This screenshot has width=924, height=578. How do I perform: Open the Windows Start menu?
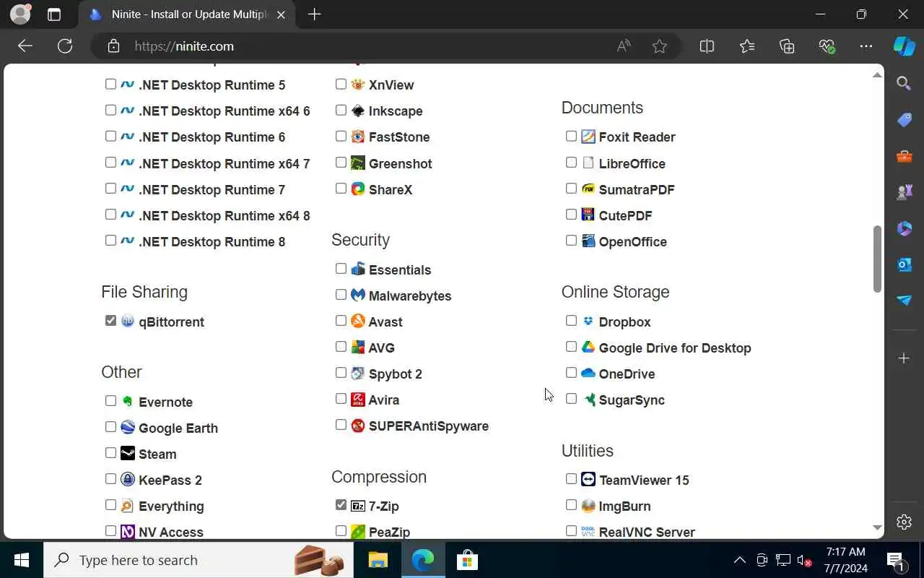click(x=22, y=560)
